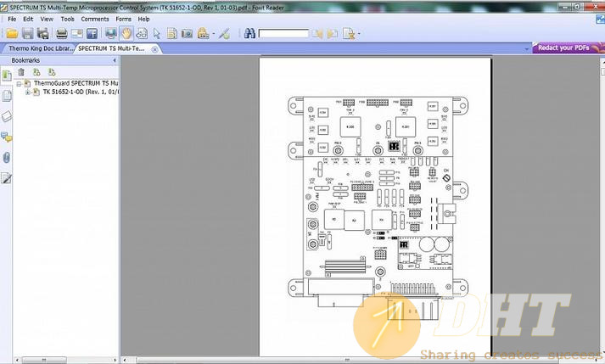The width and height of the screenshot is (605, 364).
Task: Select the SPECTRUM TS Multi-Te... tab
Action: [x=111, y=48]
